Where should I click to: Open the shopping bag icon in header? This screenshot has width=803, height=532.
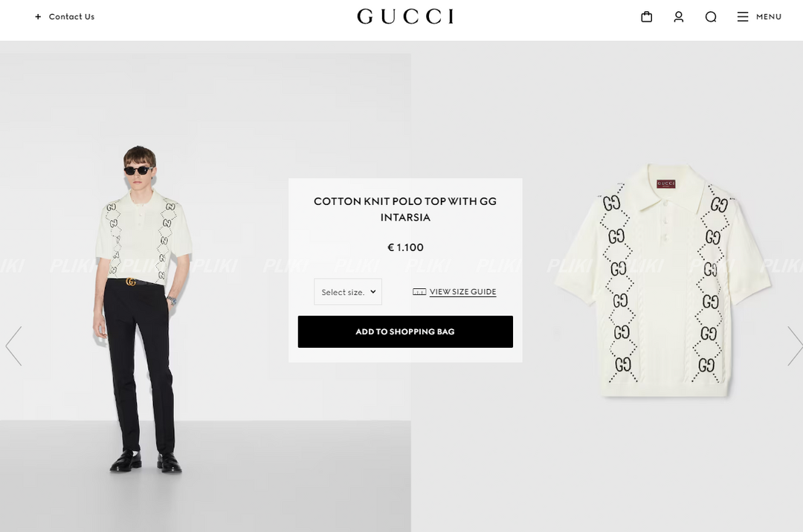[x=646, y=17]
